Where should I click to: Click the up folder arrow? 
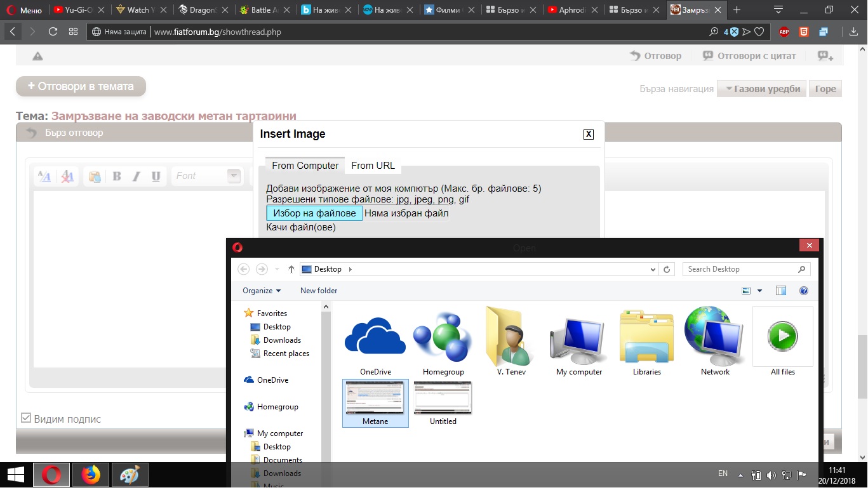coord(291,269)
